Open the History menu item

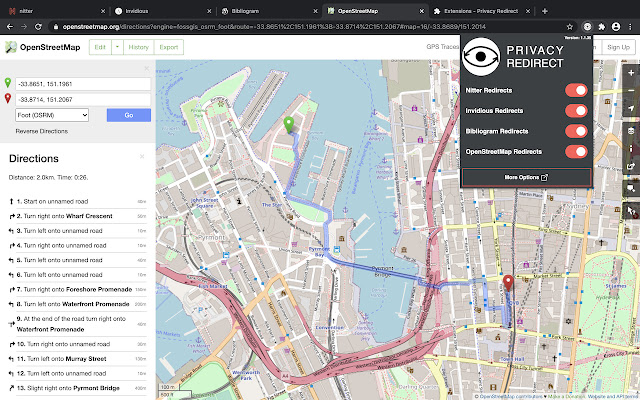(x=139, y=47)
